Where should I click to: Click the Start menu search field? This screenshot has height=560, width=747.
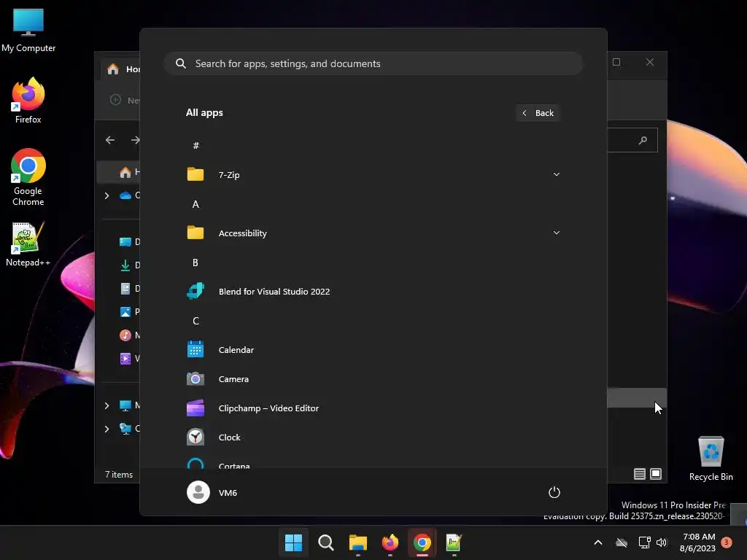373,63
